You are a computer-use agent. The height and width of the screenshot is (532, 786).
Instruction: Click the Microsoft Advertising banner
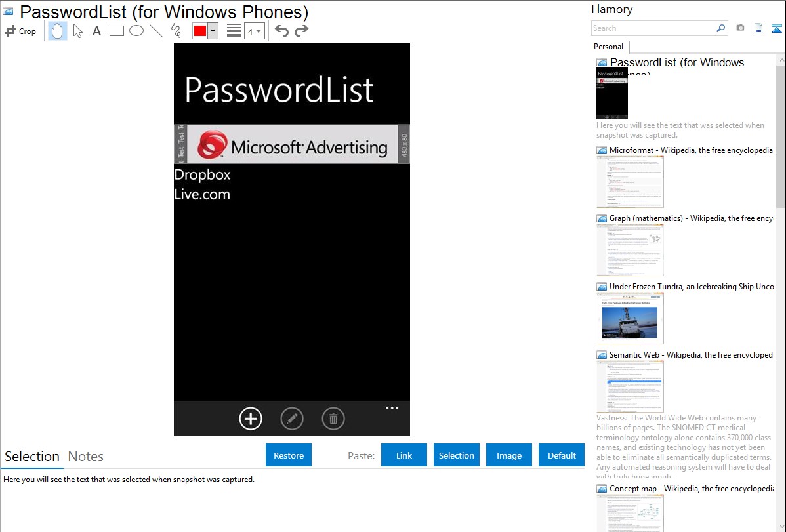tap(292, 144)
